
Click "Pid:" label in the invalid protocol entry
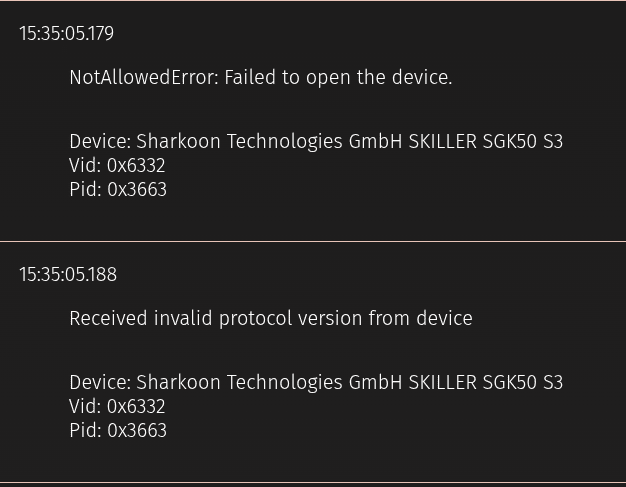(85, 431)
